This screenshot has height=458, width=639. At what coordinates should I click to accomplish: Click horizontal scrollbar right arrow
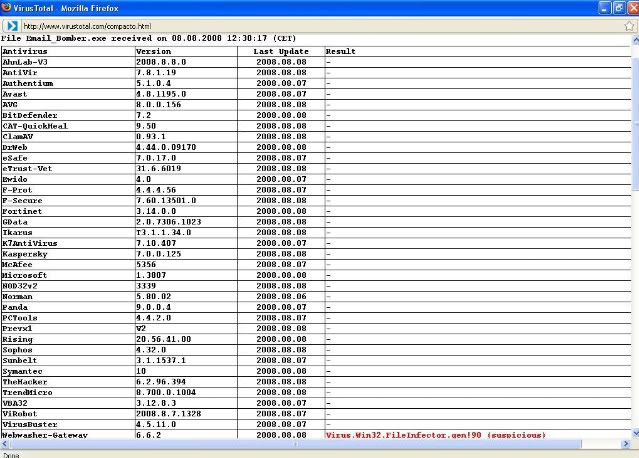626,444
